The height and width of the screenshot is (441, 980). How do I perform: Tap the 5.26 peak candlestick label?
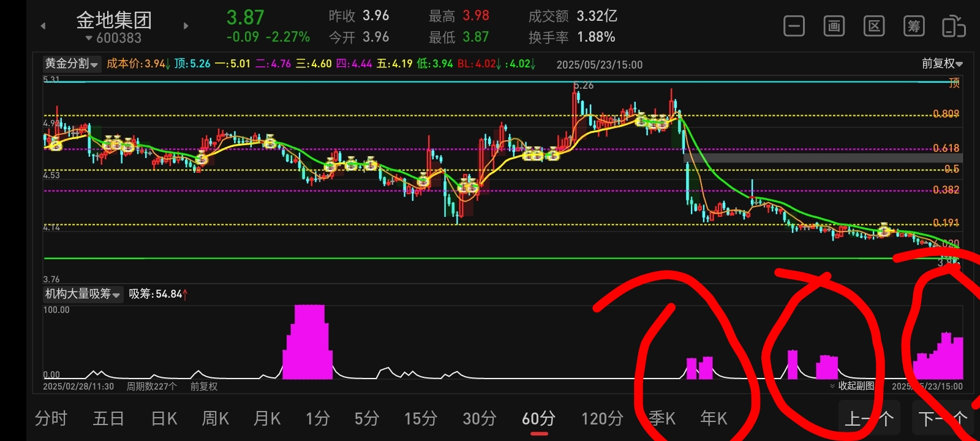point(584,85)
